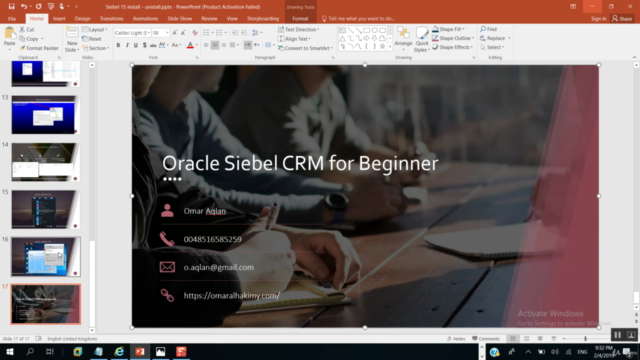Open the Insert tab

click(59, 18)
